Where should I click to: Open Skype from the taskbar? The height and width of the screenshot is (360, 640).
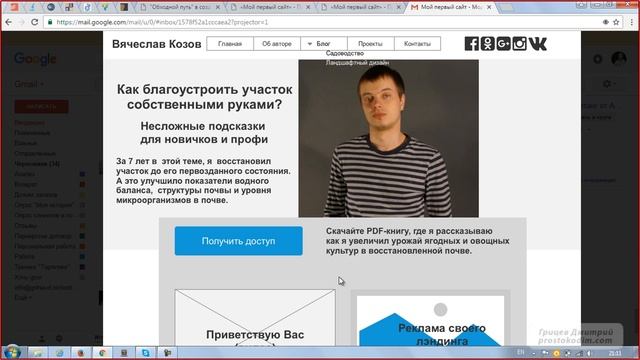[x=146, y=353]
